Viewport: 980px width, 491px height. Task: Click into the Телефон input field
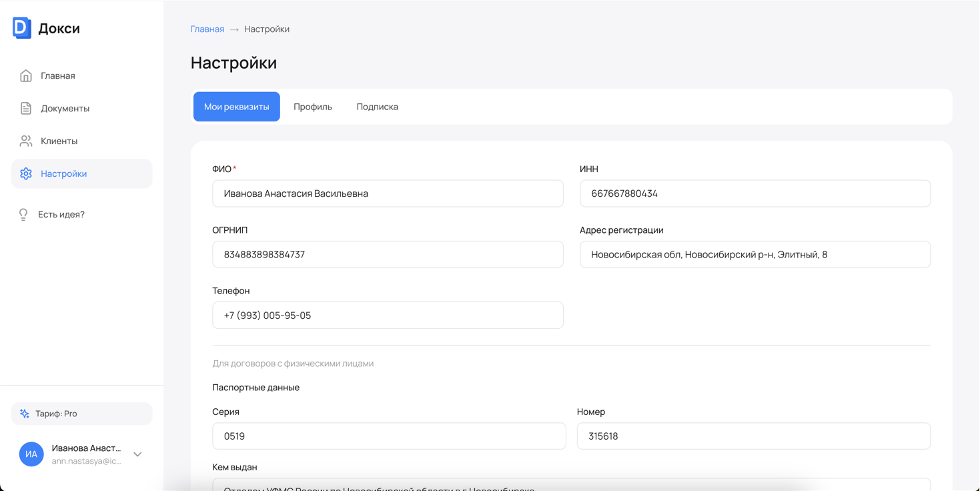(388, 315)
